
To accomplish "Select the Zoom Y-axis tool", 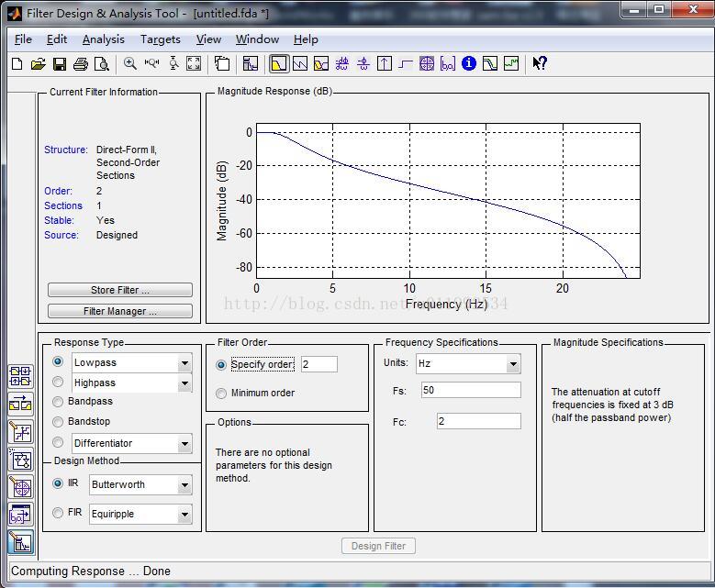I will click(x=173, y=64).
